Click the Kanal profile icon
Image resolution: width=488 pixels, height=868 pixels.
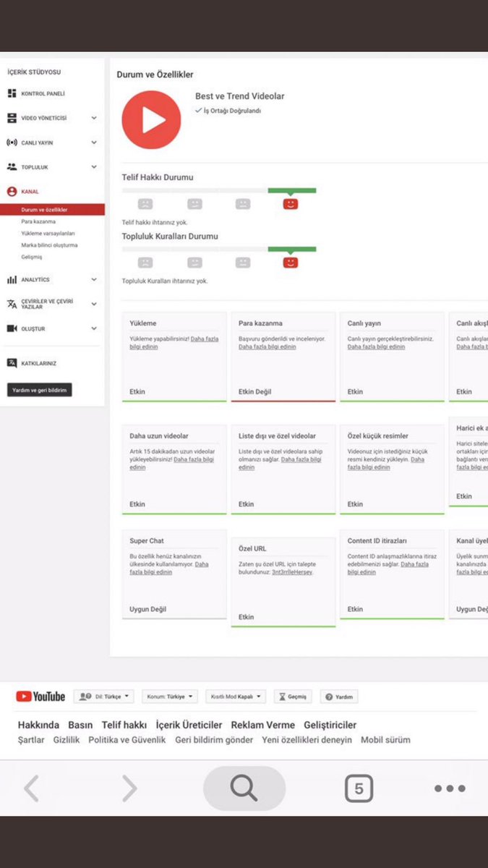(x=12, y=192)
